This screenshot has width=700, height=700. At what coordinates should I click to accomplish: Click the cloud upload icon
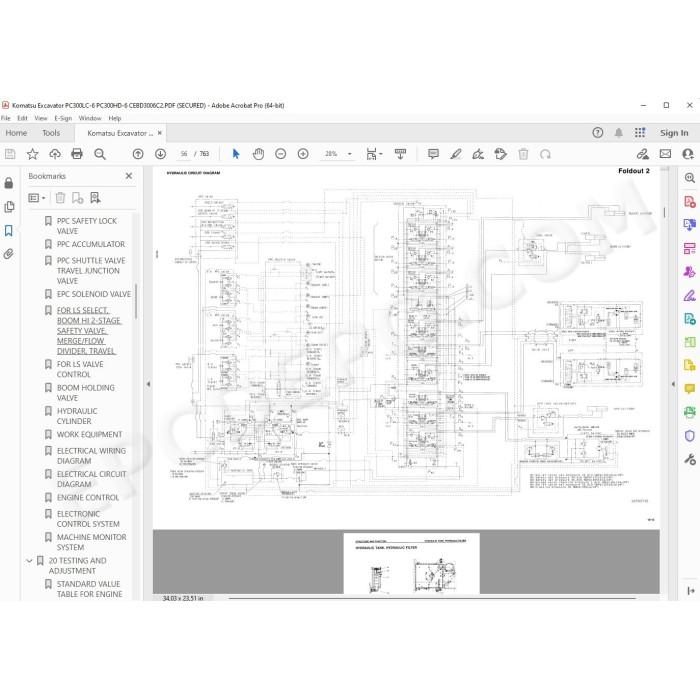55,154
